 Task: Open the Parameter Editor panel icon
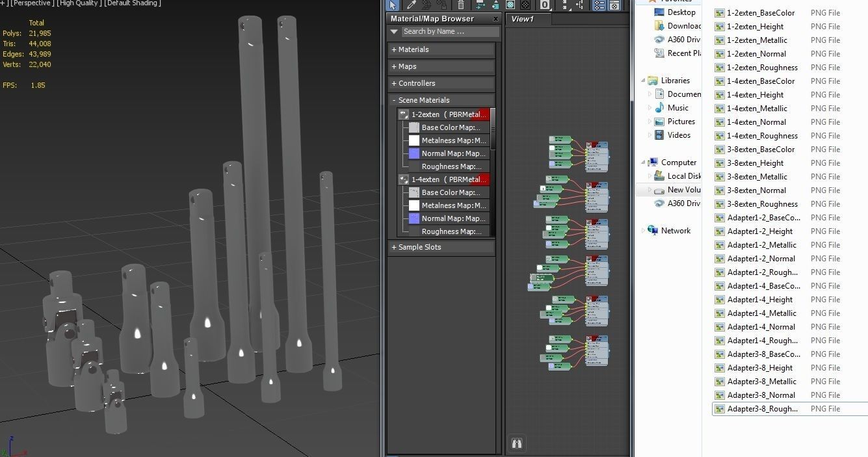click(x=614, y=7)
